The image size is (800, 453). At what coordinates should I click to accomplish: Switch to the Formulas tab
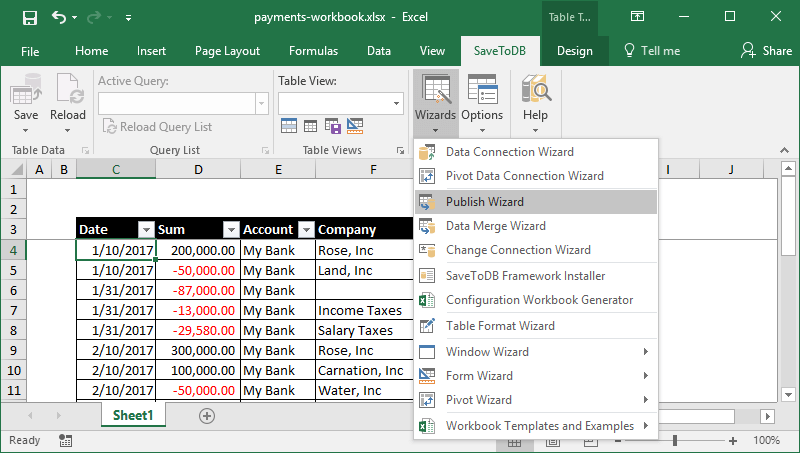point(313,51)
